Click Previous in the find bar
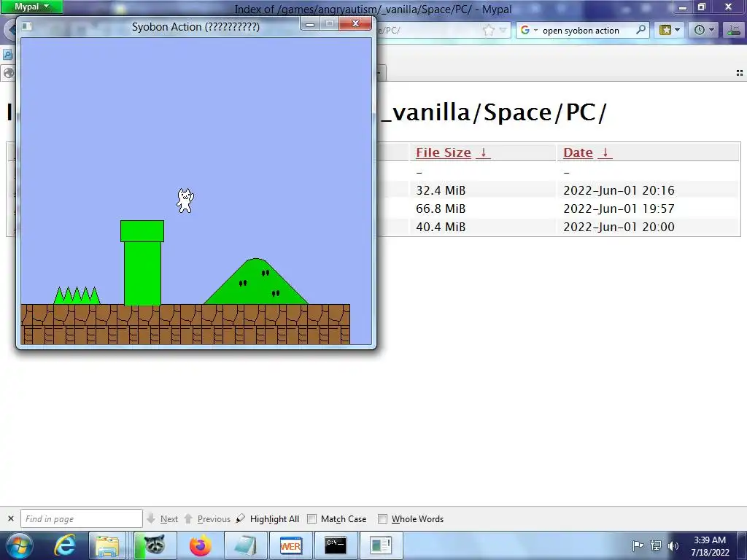Viewport: 747px width, 560px height. coord(207,518)
